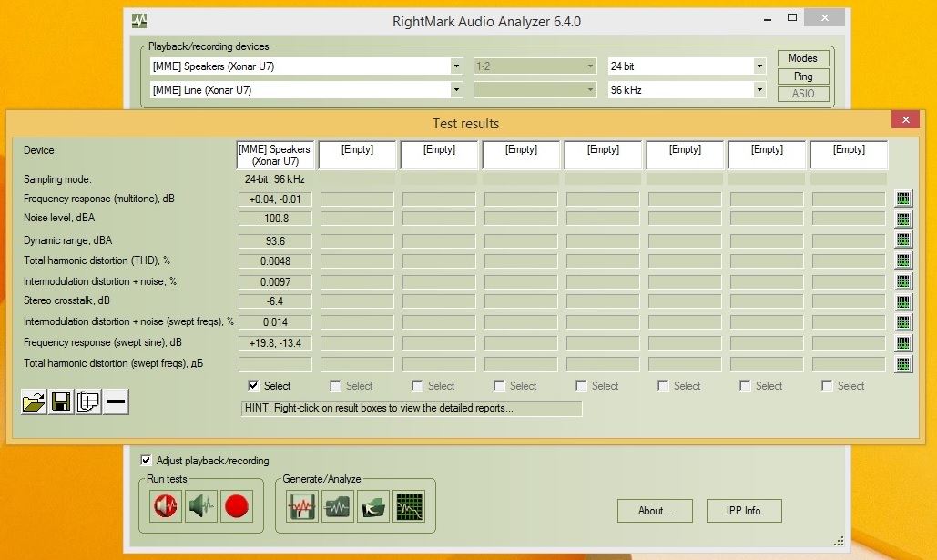937x560 pixels.
Task: Open the 96 kHz sample rate dropdown
Action: coord(759,90)
